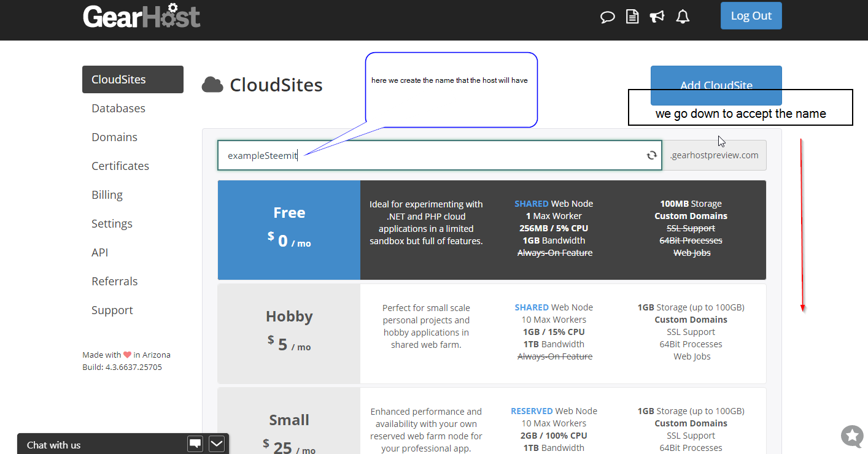Click the GearHost logo

[142, 15]
